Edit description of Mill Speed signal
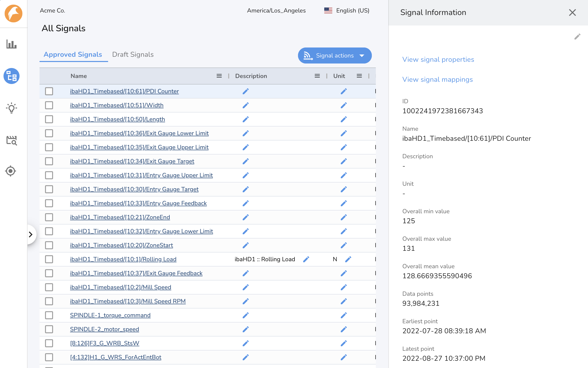 click(x=246, y=287)
